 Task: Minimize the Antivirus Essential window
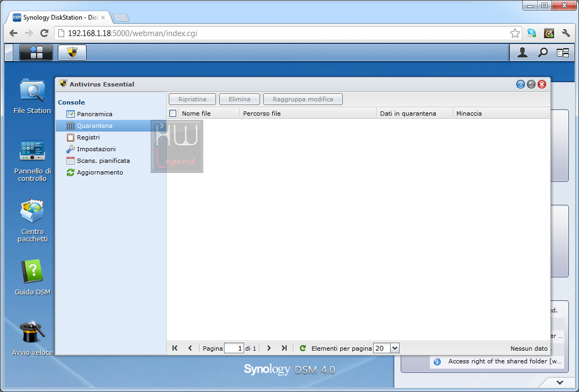tap(531, 84)
